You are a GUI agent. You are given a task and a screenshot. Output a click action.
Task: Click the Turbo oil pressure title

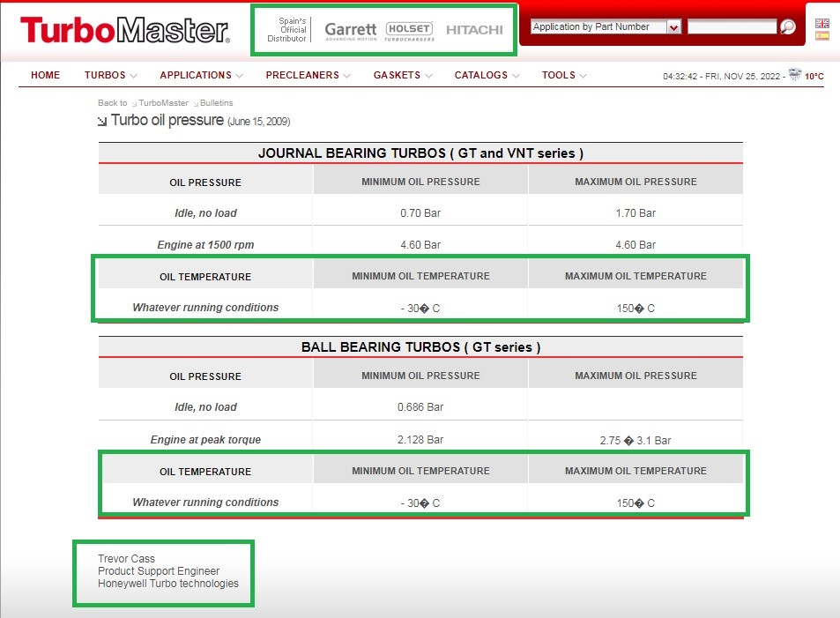coord(167,120)
